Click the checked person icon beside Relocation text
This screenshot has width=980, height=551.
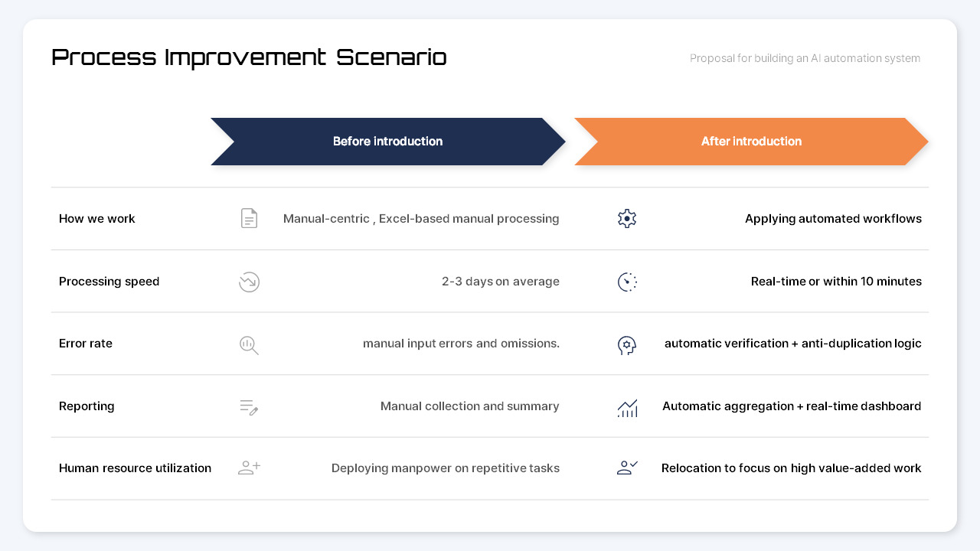click(x=627, y=468)
